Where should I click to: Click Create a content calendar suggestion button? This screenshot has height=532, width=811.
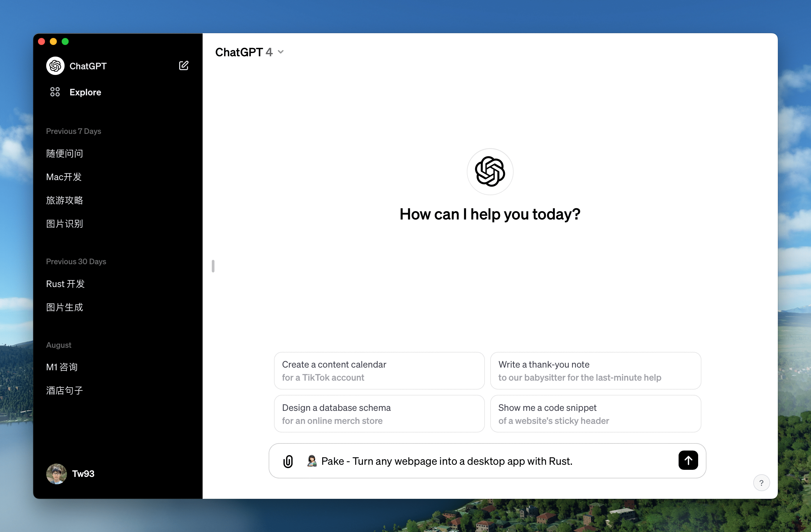tap(379, 371)
